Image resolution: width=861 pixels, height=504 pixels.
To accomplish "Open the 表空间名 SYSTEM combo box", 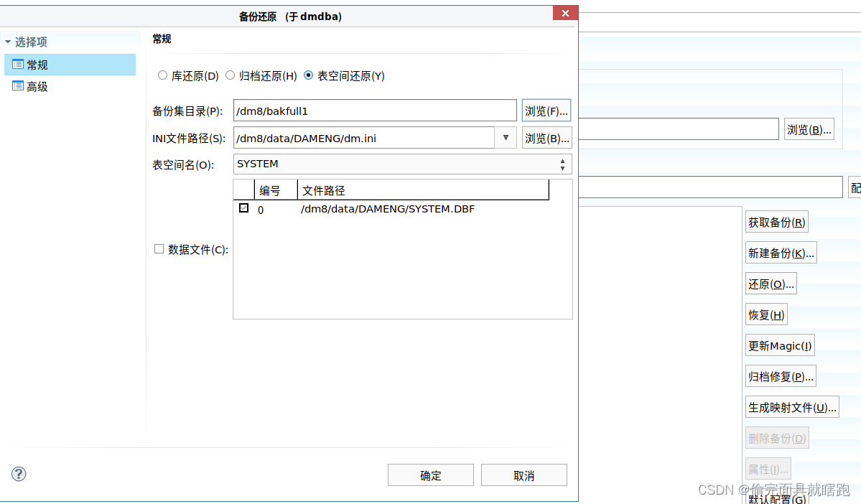I will coord(403,164).
